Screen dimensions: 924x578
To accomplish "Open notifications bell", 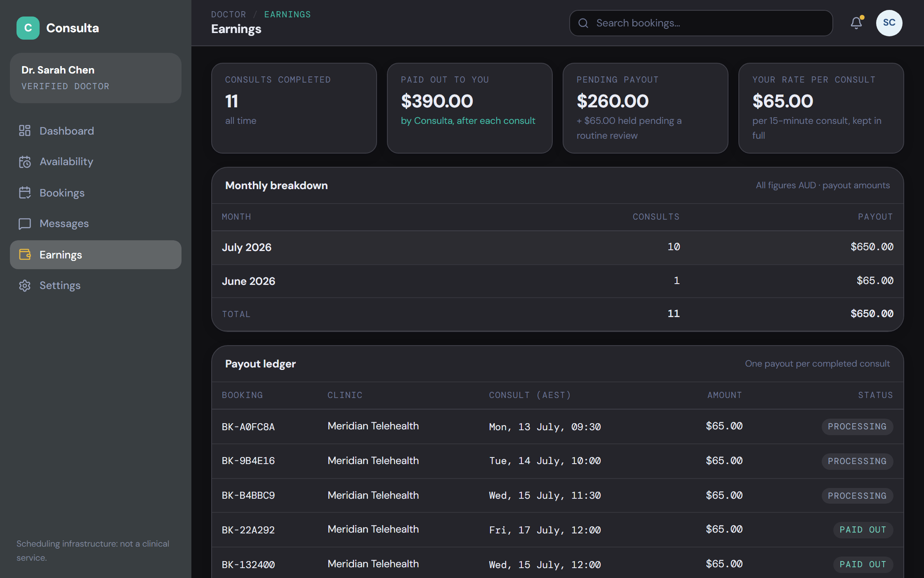I will pyautogui.click(x=857, y=23).
